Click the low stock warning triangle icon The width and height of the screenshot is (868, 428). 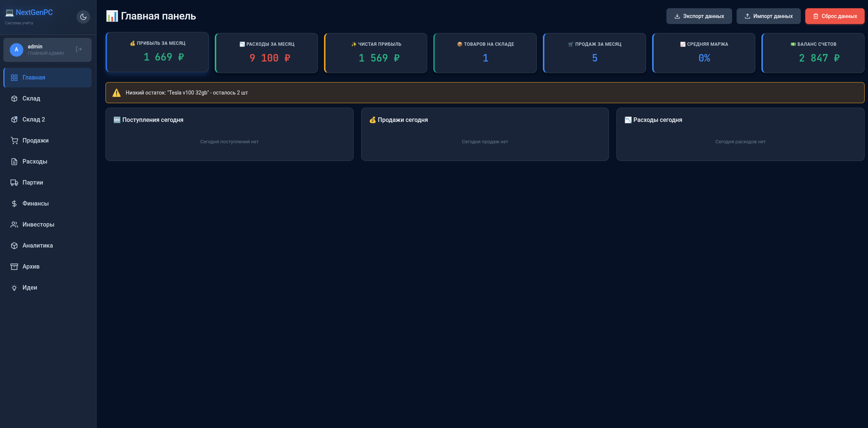pyautogui.click(x=117, y=93)
